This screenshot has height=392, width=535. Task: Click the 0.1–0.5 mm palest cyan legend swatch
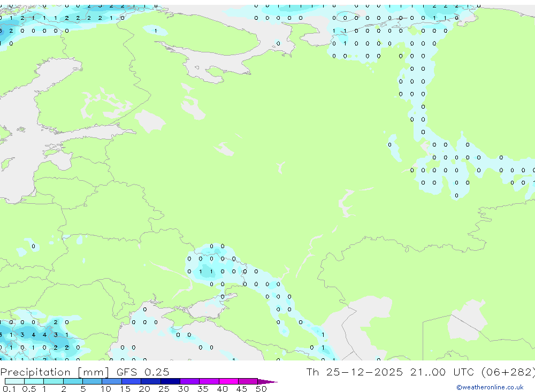click(x=14, y=381)
